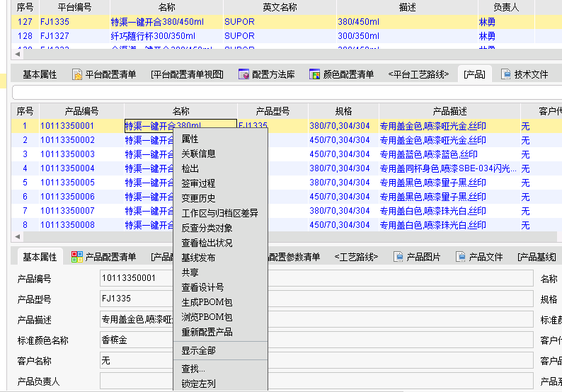Select 重新配置产品 in the context menu
Image resolution: width=562 pixels, height=392 pixels.
coord(207,332)
